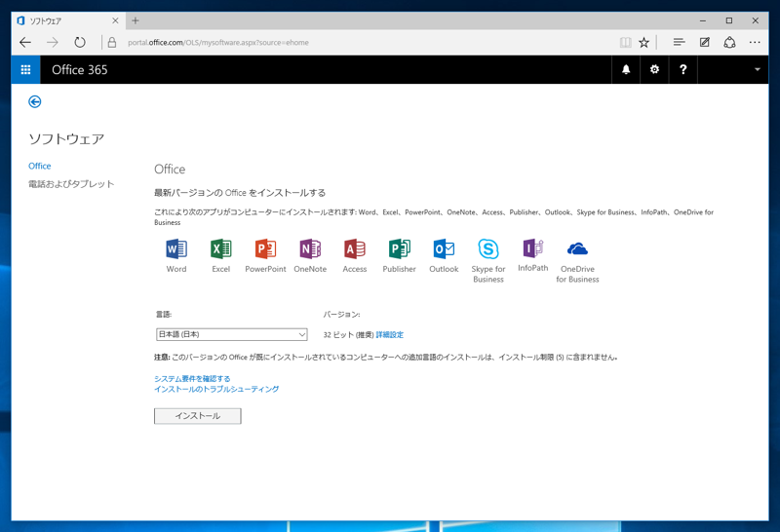This screenshot has width=780, height=532.
Task: Click the PowerPoint app icon
Action: pyautogui.click(x=265, y=248)
